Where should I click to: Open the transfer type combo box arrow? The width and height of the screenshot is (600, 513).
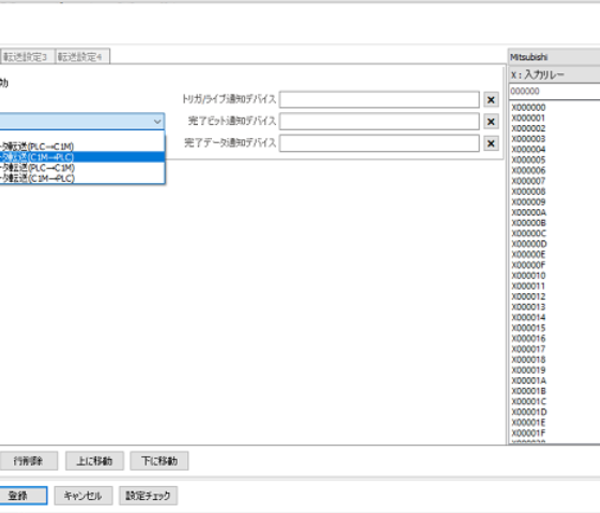tap(157, 121)
